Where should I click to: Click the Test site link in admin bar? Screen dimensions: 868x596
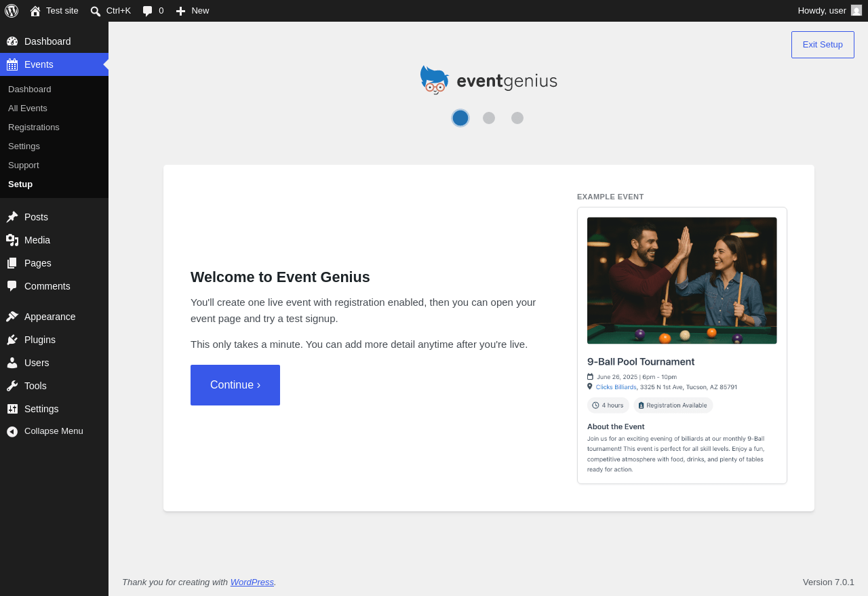(54, 11)
